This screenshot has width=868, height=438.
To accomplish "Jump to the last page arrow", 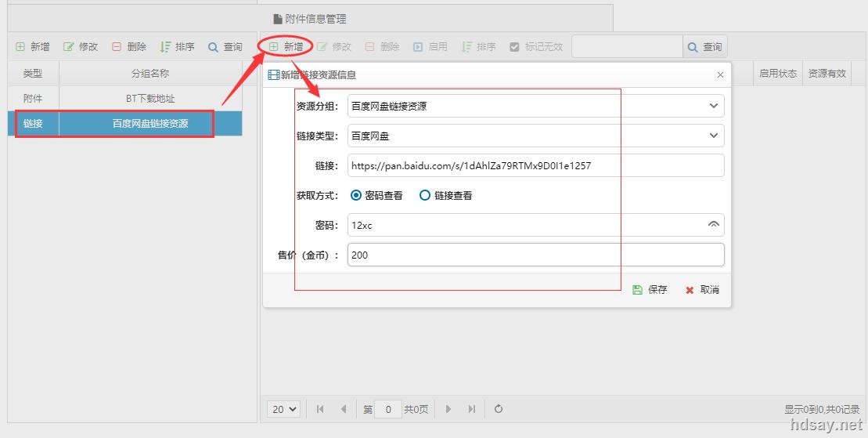I will click(472, 409).
